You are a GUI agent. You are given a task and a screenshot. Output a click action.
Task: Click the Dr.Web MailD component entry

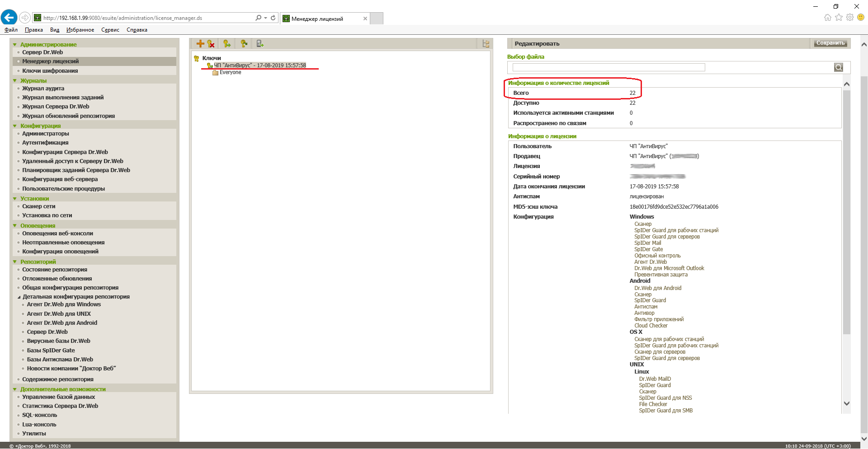point(655,379)
